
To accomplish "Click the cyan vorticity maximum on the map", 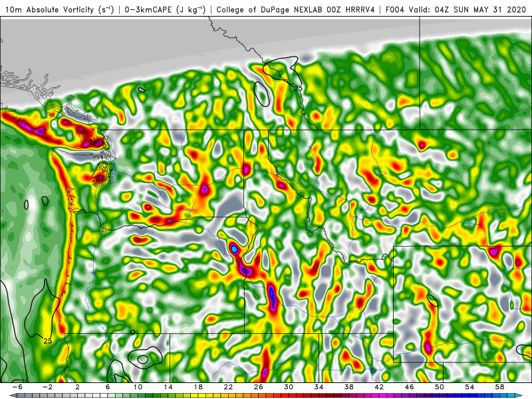I will pyautogui.click(x=234, y=249).
